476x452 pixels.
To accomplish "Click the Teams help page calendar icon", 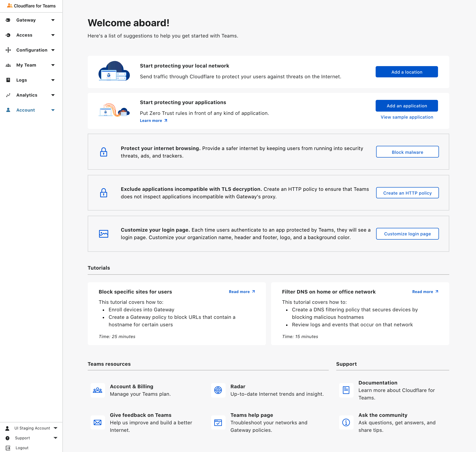I will pos(218,423).
